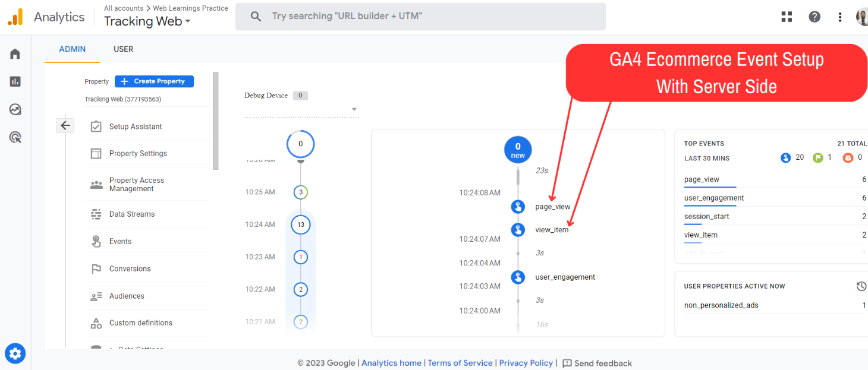Open Data Streams in admin menu
868x370 pixels.
coord(131,214)
